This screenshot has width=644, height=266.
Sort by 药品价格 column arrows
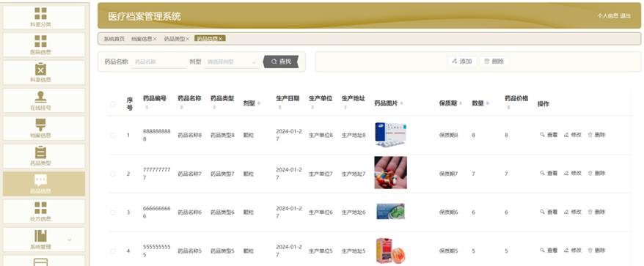click(508, 108)
